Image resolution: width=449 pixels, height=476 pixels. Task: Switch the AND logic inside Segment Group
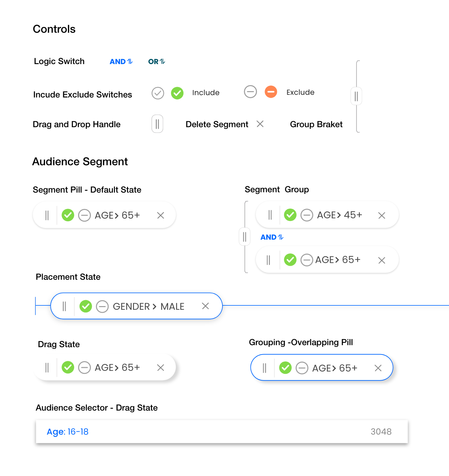272,237
